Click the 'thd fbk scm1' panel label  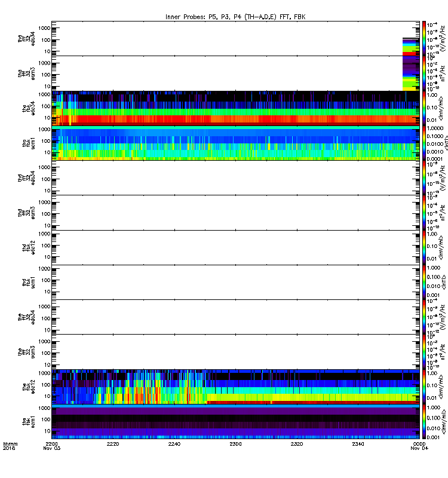point(29,282)
